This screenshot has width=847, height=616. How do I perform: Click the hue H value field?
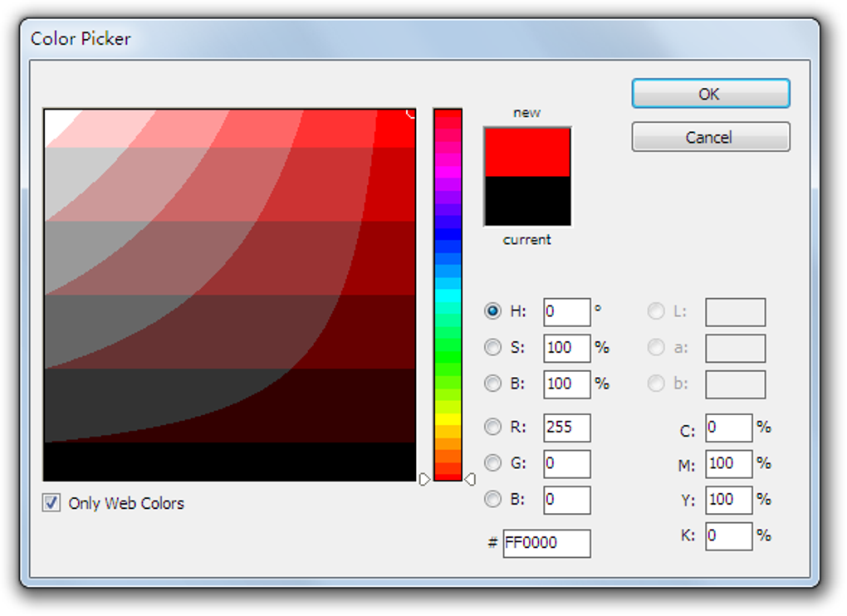pyautogui.click(x=566, y=311)
